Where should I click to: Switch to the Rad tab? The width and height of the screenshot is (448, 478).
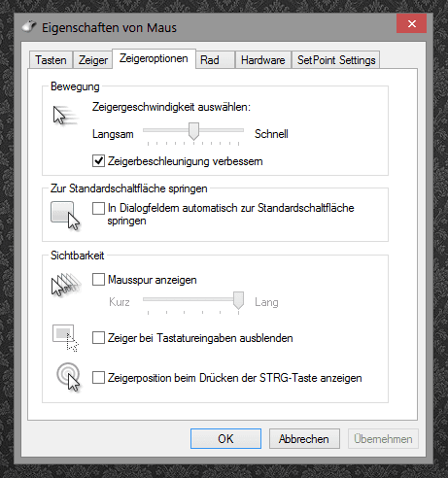pos(215,60)
